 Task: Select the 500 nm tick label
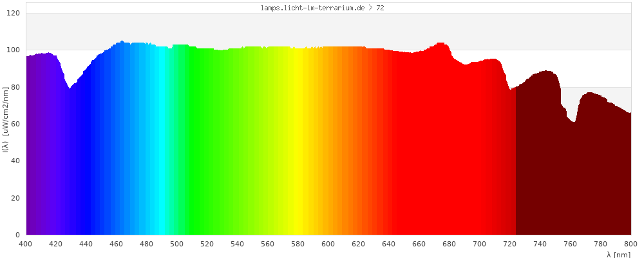pyautogui.click(x=177, y=244)
